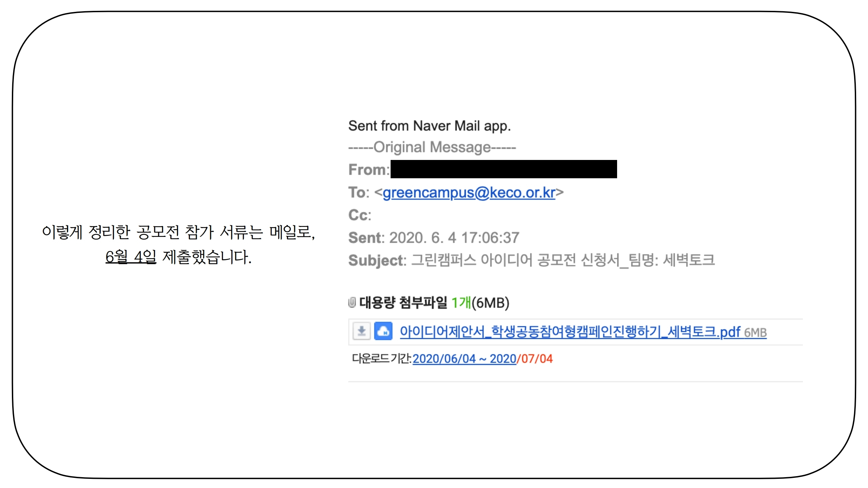Click the sent timestamp 2020. 6. 4 17:06:37

pyautogui.click(x=454, y=238)
